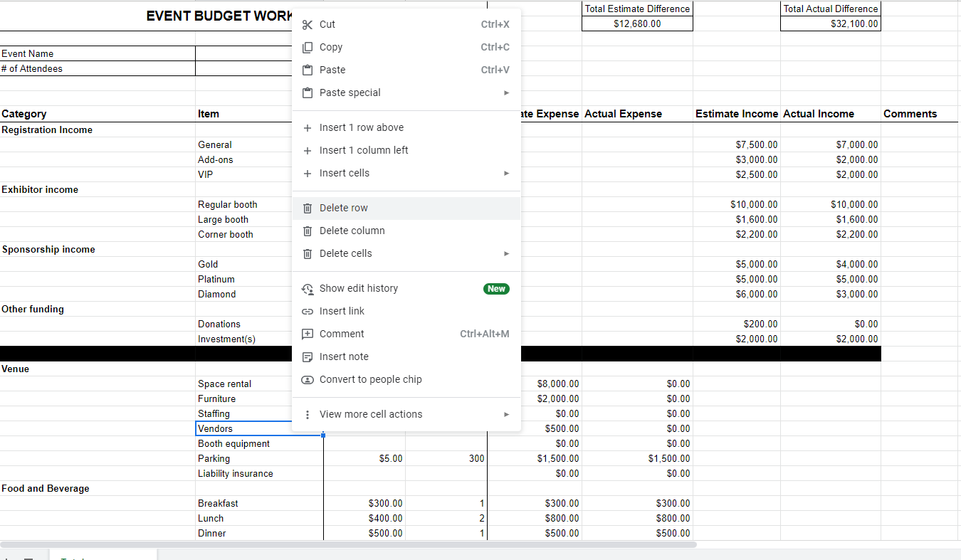Select the scissors Cut icon
961x560 pixels.
tap(307, 24)
